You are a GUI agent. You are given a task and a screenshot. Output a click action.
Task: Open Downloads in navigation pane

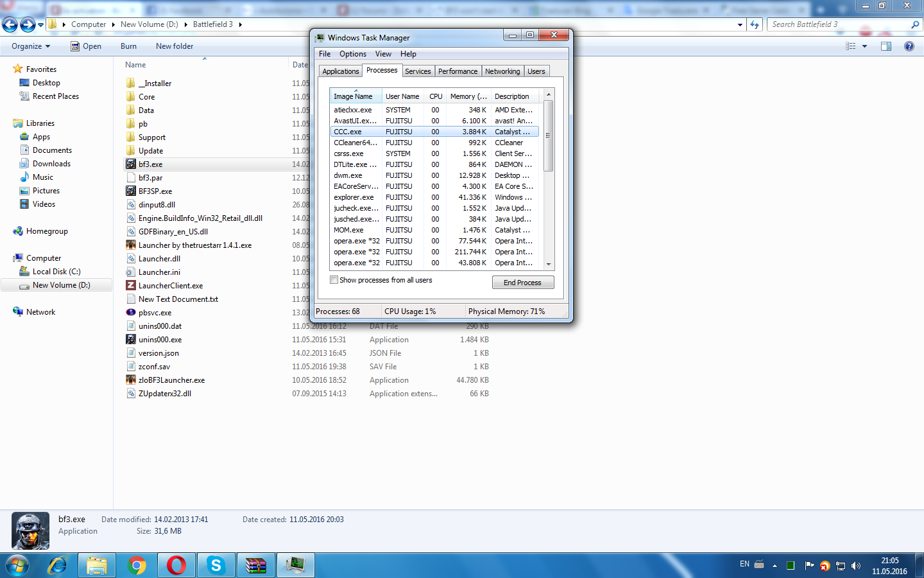(51, 164)
